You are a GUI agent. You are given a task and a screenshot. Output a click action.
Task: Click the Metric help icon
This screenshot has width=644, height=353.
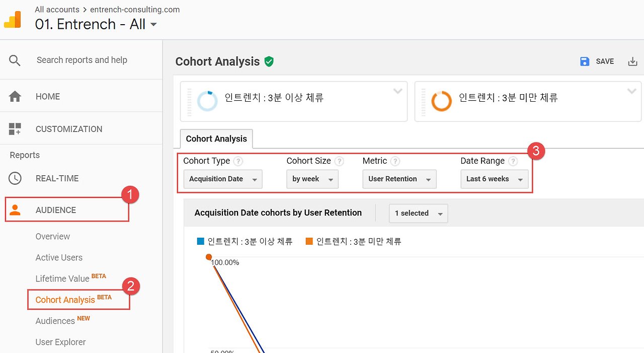pos(395,161)
